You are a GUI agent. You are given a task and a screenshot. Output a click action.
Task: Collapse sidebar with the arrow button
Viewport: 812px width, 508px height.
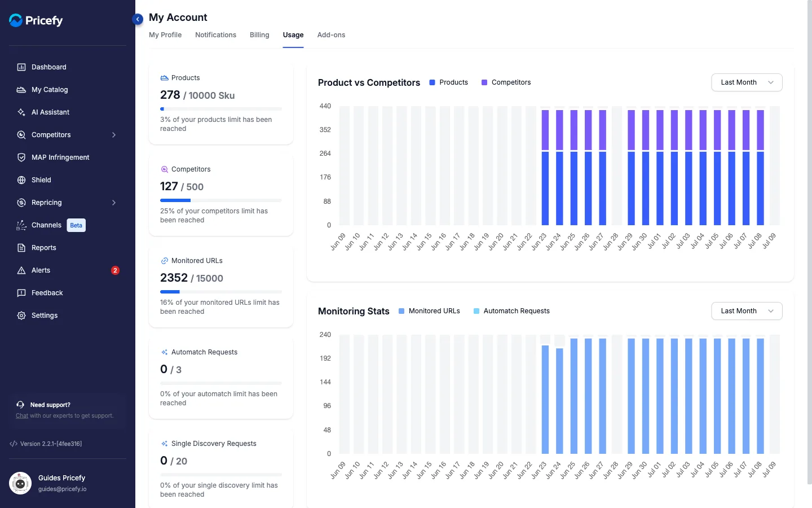[138, 19]
